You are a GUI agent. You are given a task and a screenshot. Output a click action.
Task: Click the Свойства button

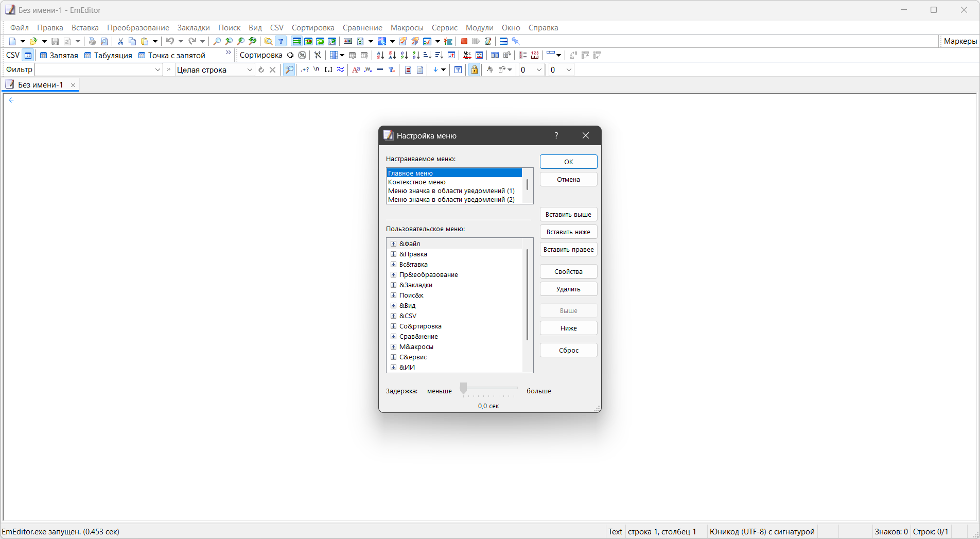click(x=568, y=271)
